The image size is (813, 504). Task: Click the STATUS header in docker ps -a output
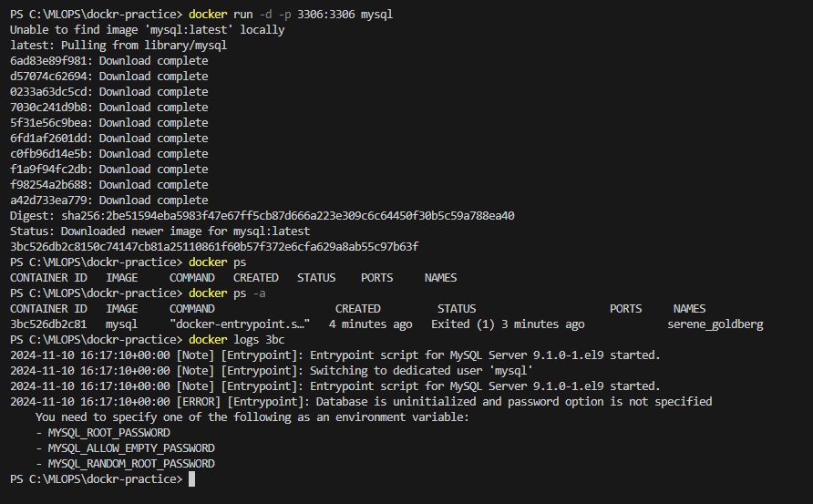[x=457, y=309]
